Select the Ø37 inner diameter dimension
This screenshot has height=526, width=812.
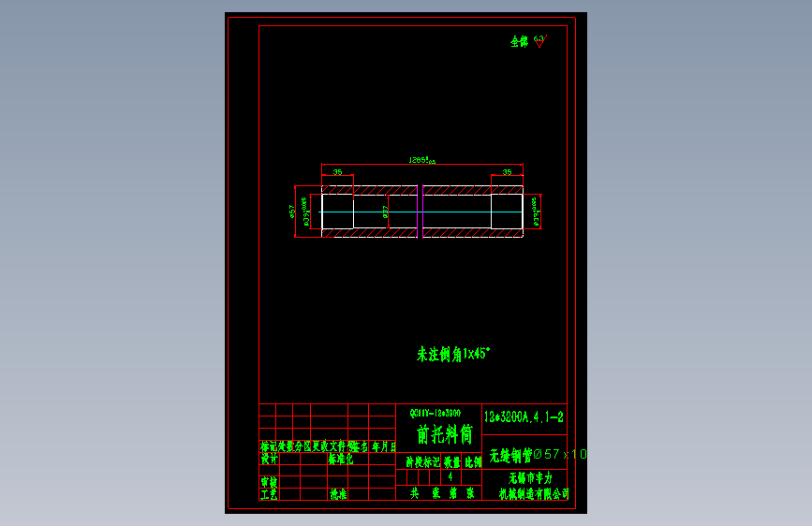[x=385, y=212]
